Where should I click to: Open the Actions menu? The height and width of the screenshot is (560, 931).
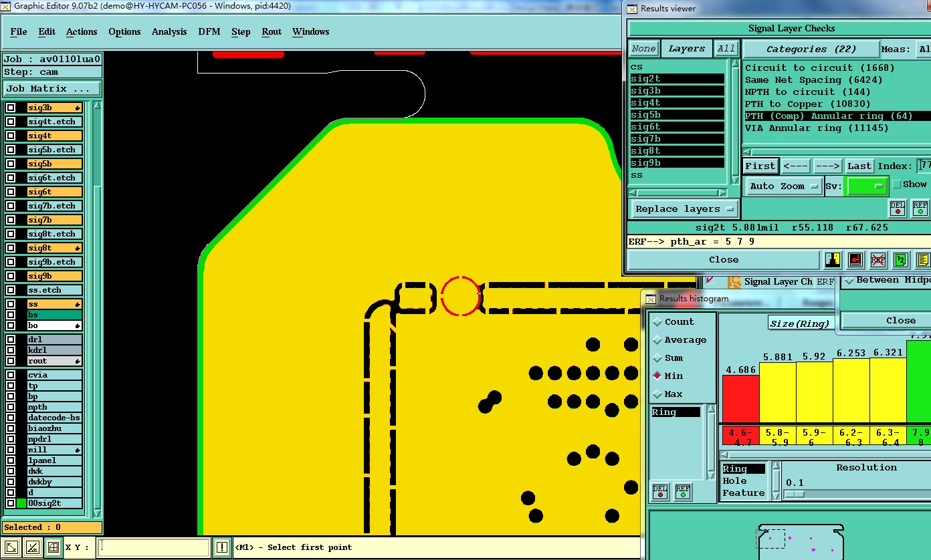82,31
